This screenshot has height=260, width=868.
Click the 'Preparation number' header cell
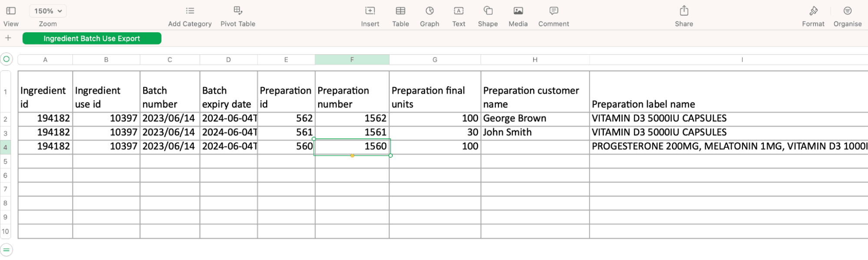[352, 92]
